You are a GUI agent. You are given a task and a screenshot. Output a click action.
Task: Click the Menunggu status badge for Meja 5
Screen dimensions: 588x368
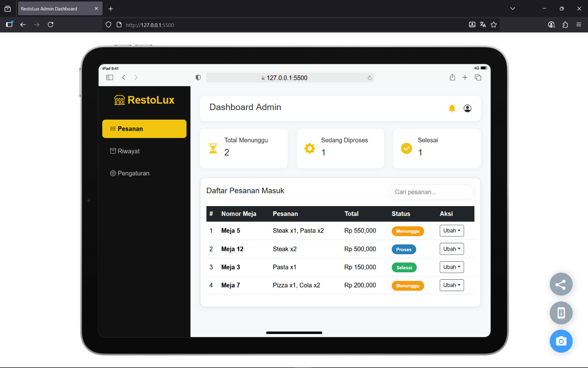[x=408, y=231]
